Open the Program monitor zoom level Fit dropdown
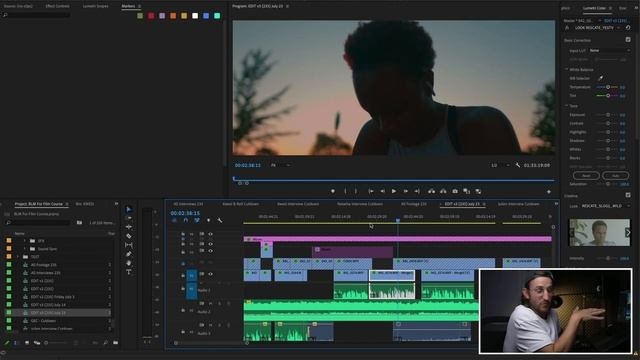This screenshot has width=640, height=360. (x=281, y=165)
